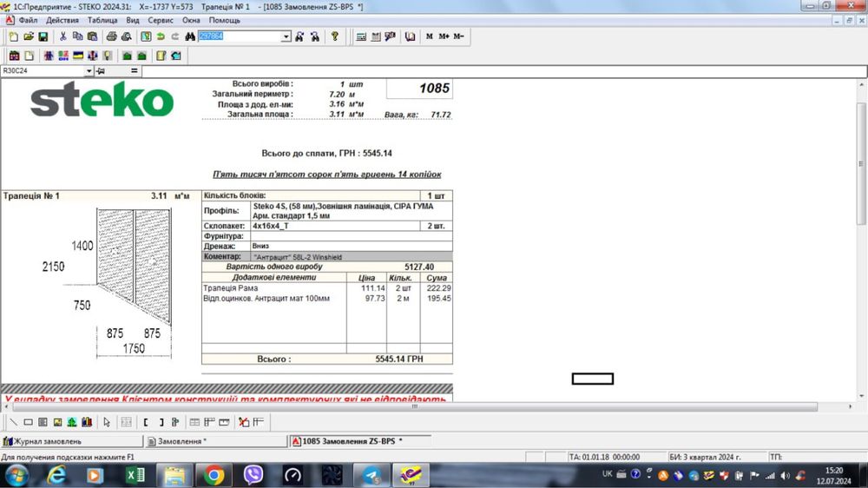This screenshot has height=488, width=868.
Task: Click the search text field showing 297864
Action: (x=240, y=36)
